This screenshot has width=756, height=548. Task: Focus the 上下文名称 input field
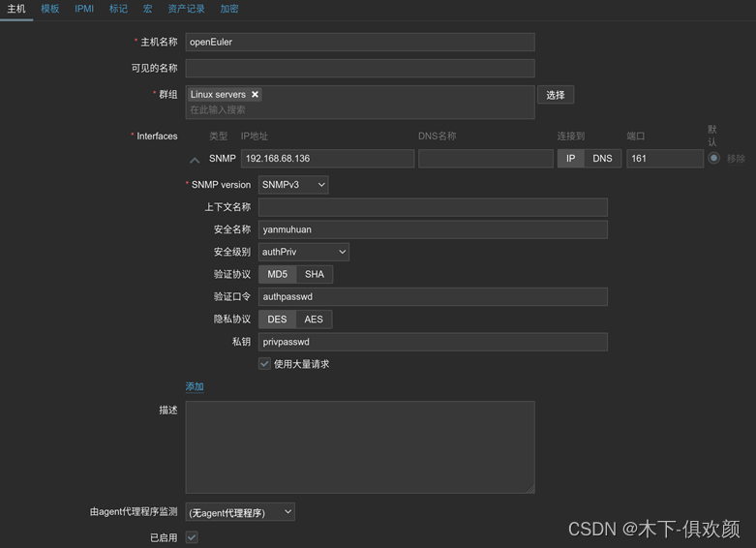click(433, 207)
